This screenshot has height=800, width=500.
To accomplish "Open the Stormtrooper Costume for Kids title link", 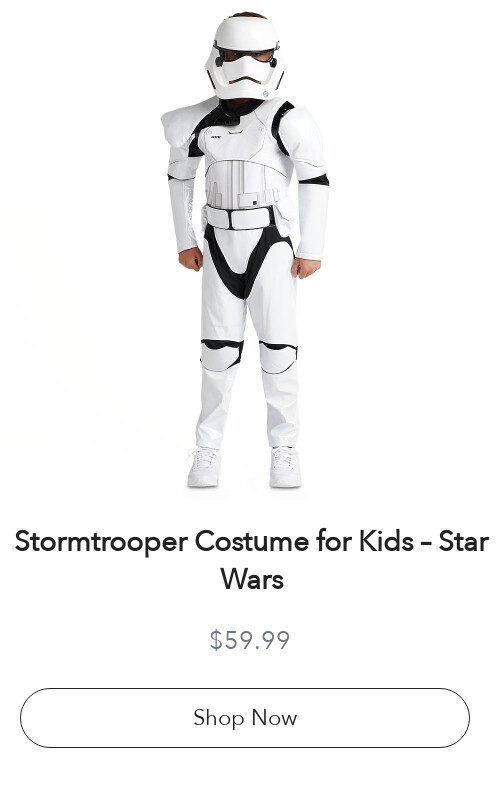I will [252, 560].
